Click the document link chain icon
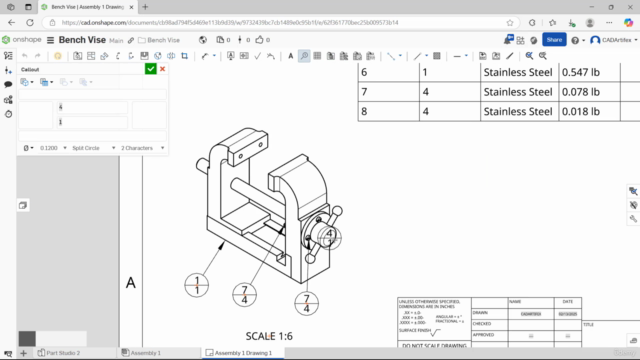Image resolution: width=640 pixels, height=360 pixels. [131, 40]
